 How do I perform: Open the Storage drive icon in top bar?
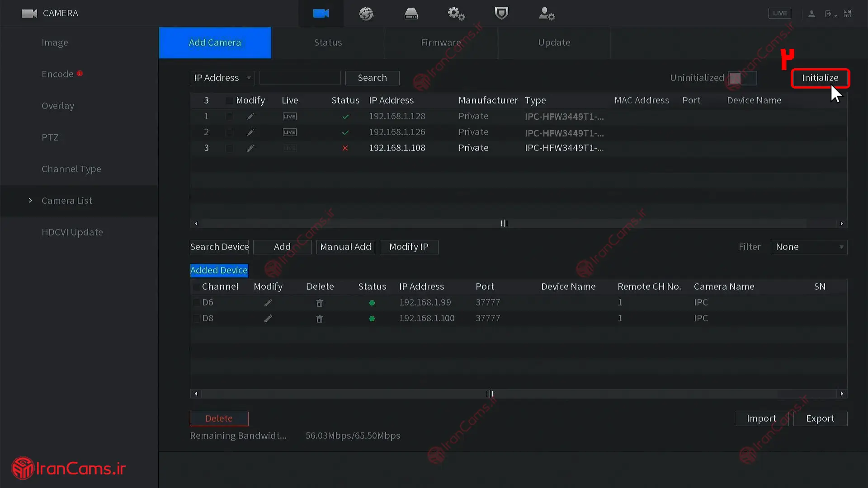411,14
